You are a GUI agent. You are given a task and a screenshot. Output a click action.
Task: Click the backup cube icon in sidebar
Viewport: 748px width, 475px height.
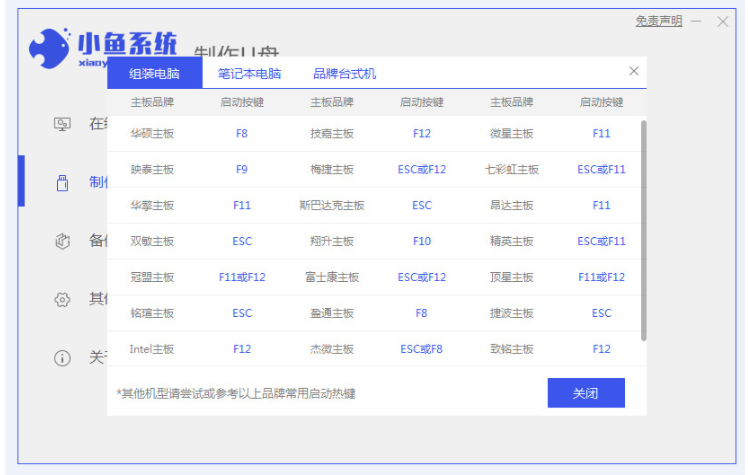[62, 241]
